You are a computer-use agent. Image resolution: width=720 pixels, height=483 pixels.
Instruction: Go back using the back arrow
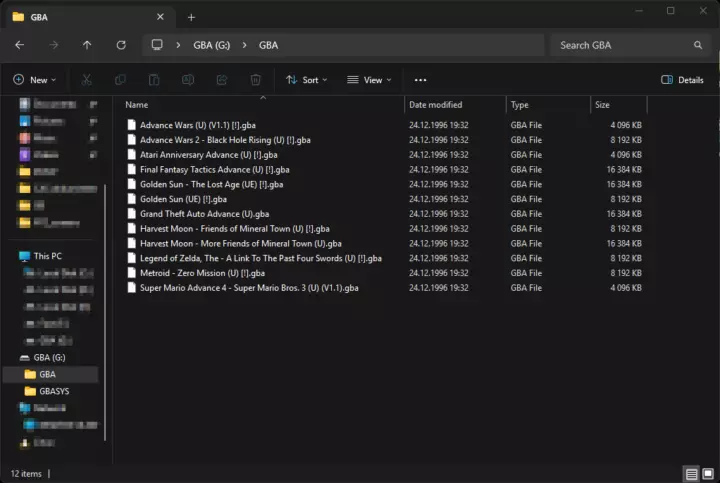(19, 45)
